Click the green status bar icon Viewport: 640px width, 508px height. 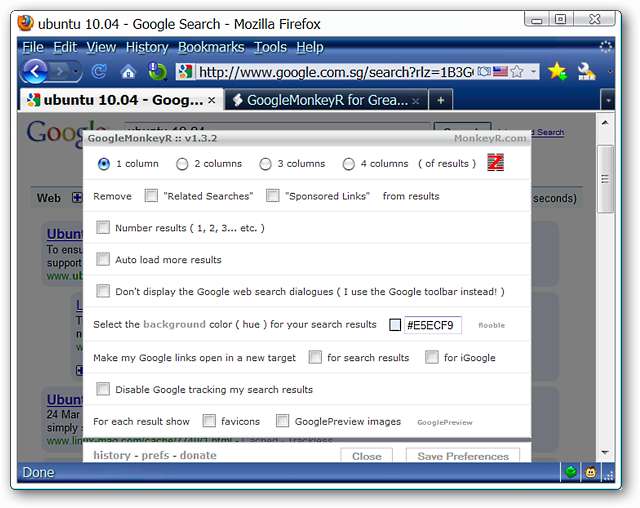pos(571,473)
